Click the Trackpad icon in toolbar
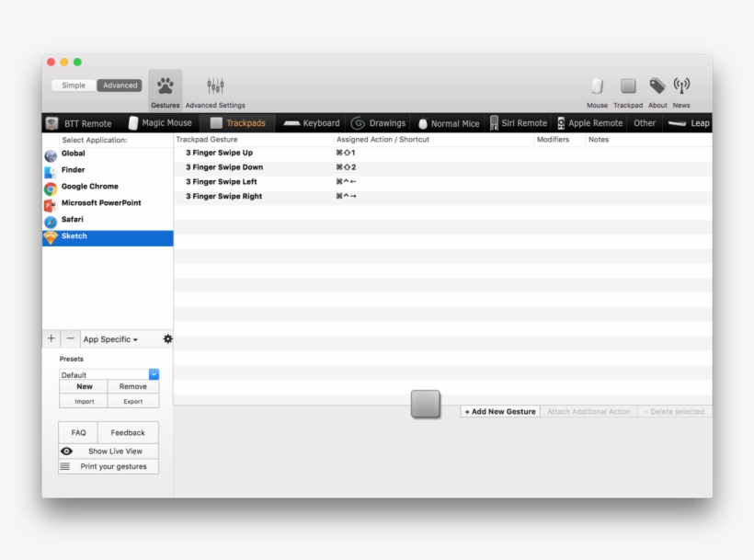 (x=628, y=86)
